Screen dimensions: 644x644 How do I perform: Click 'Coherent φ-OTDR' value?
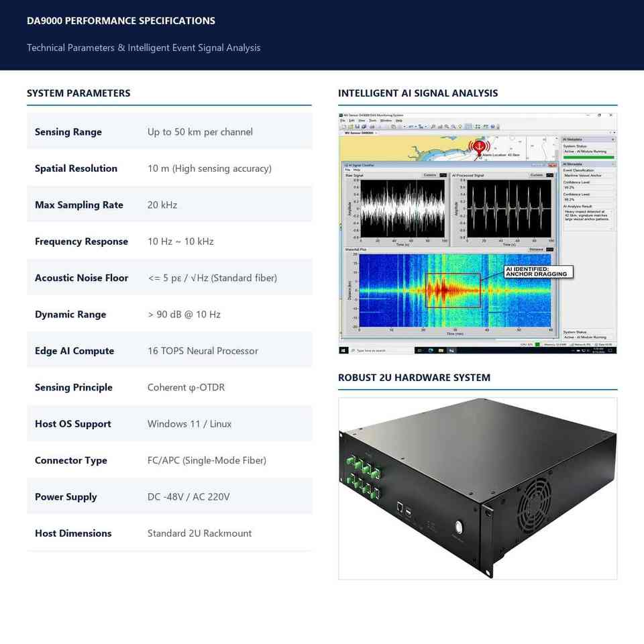click(x=186, y=387)
